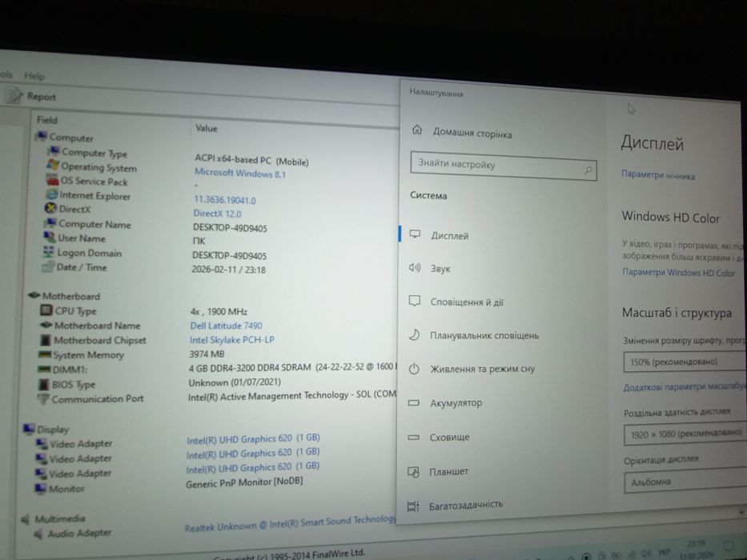Open Багатозадачність settings page
The image size is (747, 560).
tap(455, 506)
